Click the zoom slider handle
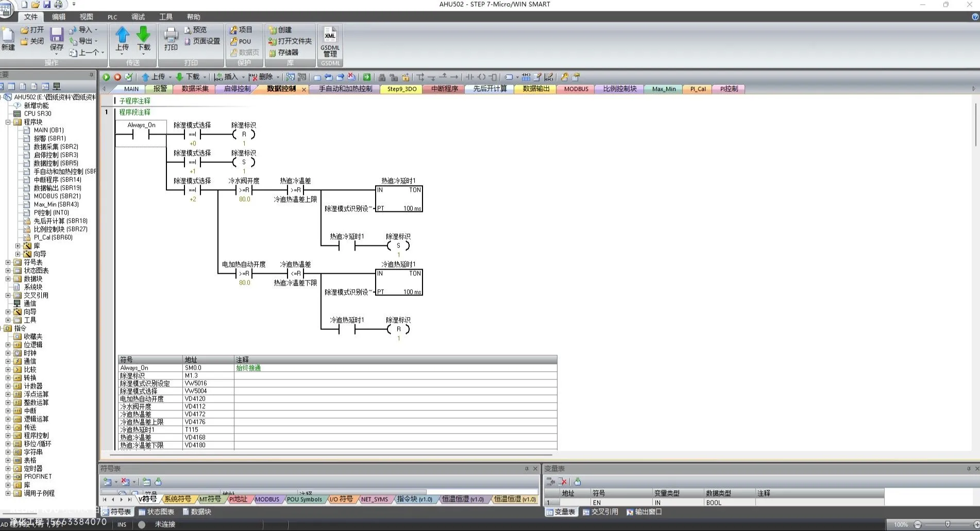The height and width of the screenshot is (531, 980). (x=947, y=524)
